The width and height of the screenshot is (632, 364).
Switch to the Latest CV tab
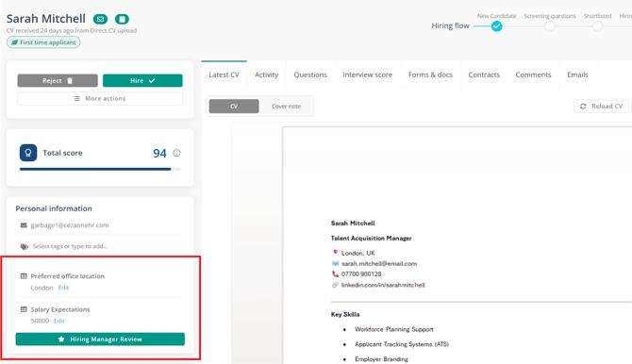[225, 74]
